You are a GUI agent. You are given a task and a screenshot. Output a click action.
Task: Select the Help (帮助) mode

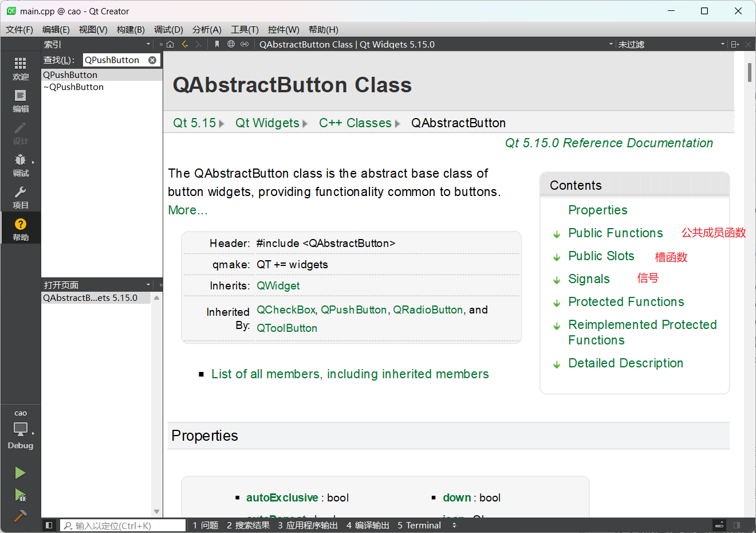coord(21,229)
